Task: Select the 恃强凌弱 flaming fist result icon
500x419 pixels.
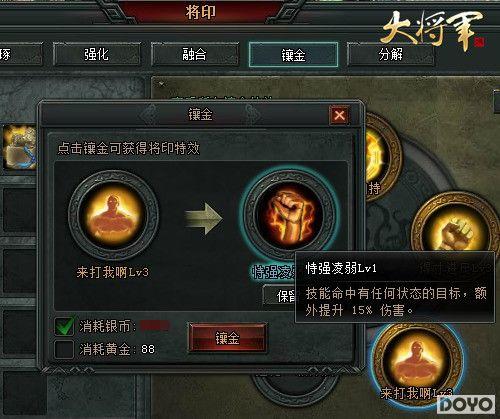Action: coord(289,214)
